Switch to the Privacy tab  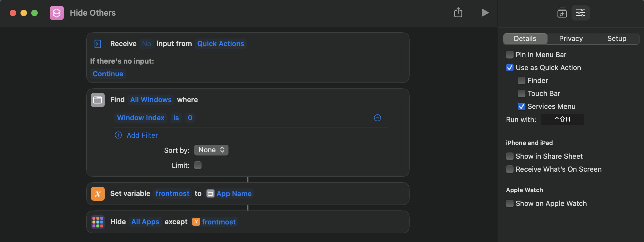(571, 39)
